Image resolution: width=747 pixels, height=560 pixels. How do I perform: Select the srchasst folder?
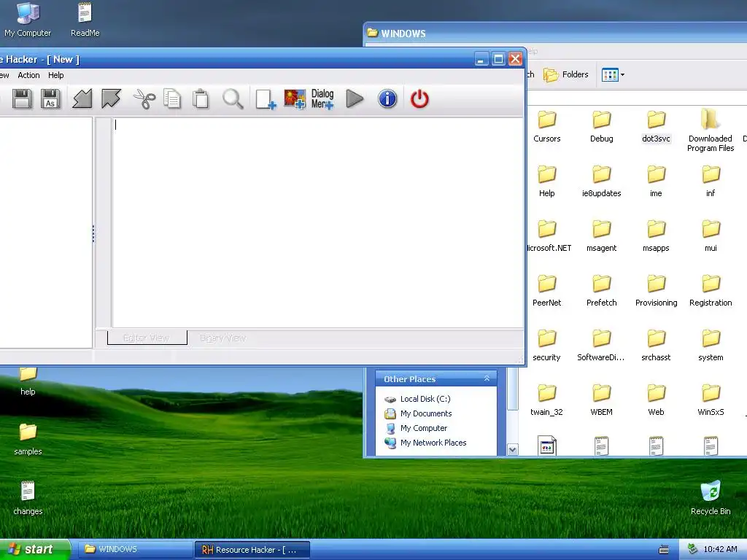(656, 345)
